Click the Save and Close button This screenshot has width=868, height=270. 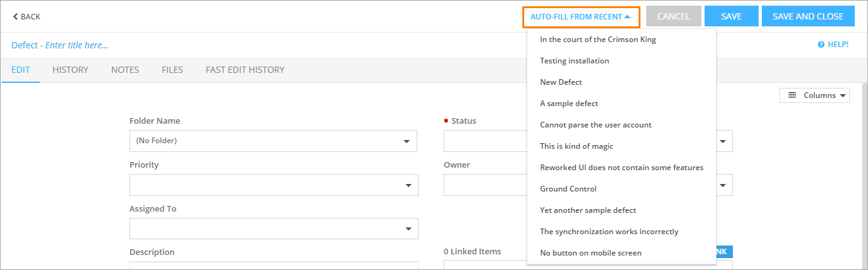point(808,17)
